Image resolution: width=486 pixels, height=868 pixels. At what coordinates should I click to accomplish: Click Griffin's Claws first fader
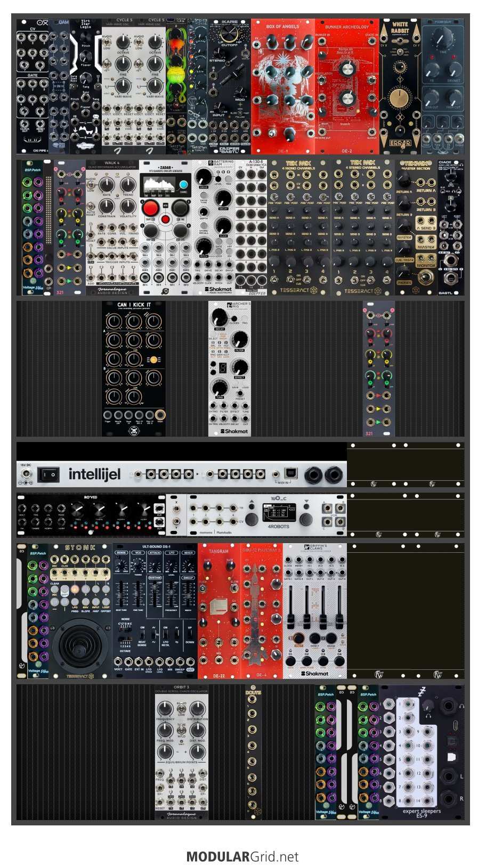(x=291, y=607)
